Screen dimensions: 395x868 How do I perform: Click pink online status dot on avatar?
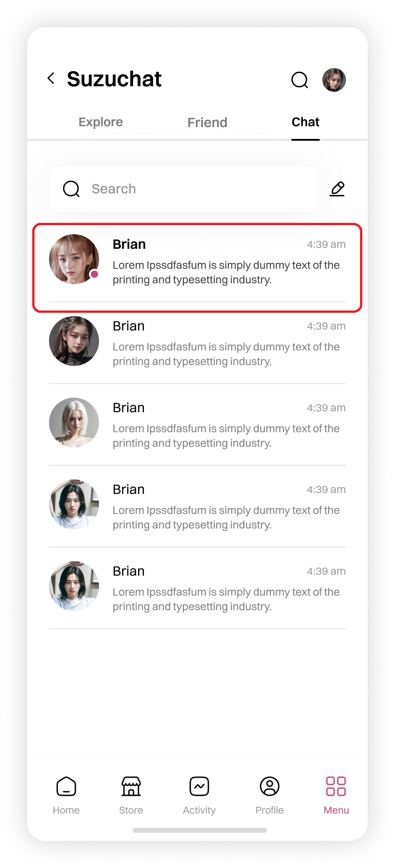(x=94, y=274)
